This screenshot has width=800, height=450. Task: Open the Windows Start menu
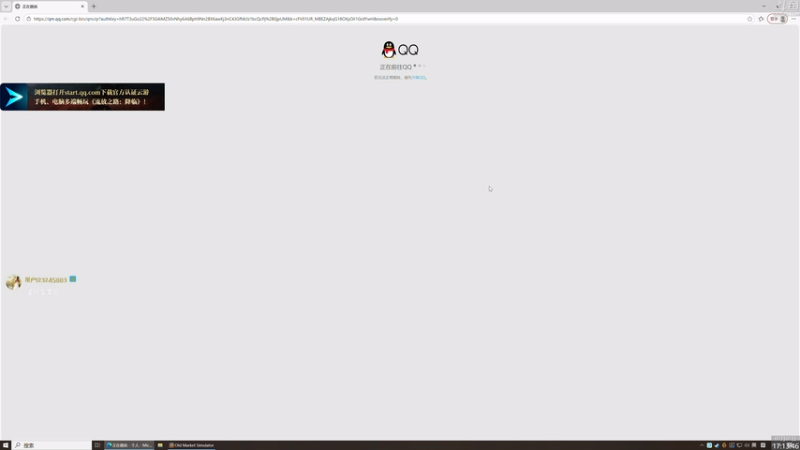(6, 445)
